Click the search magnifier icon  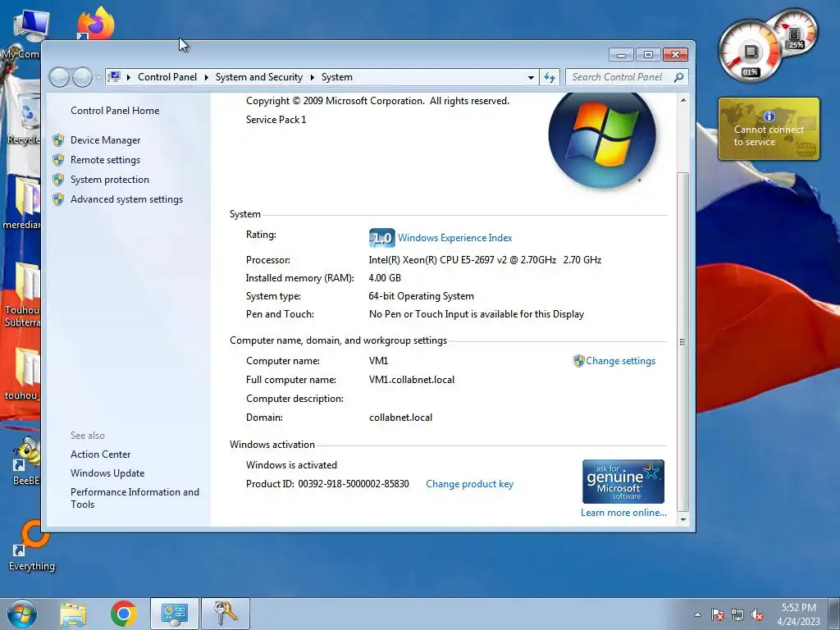pos(678,77)
